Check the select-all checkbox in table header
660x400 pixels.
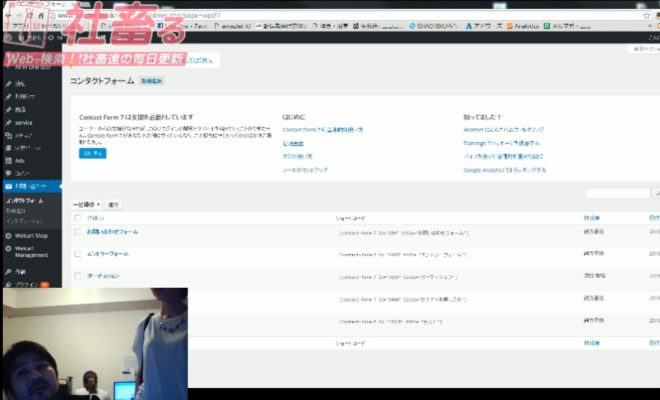(x=77, y=217)
